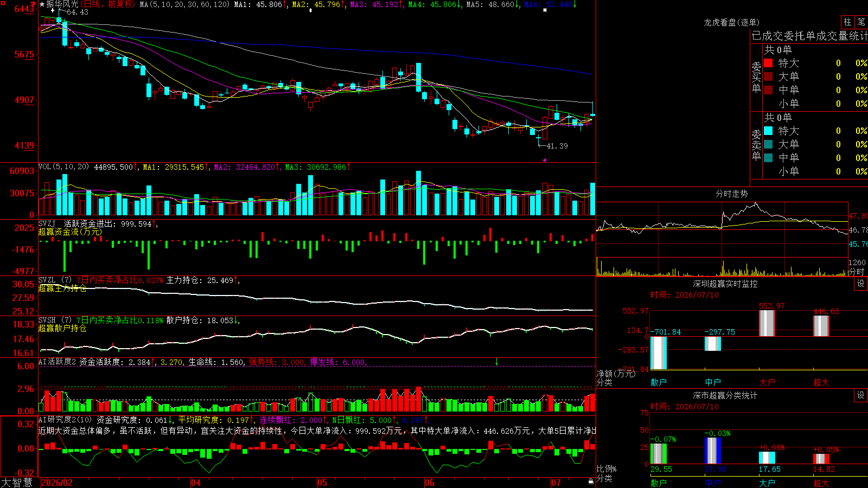868x488 pixels.
Task: Click the red 超大 bar showing 14.82
Action: pyautogui.click(x=821, y=459)
